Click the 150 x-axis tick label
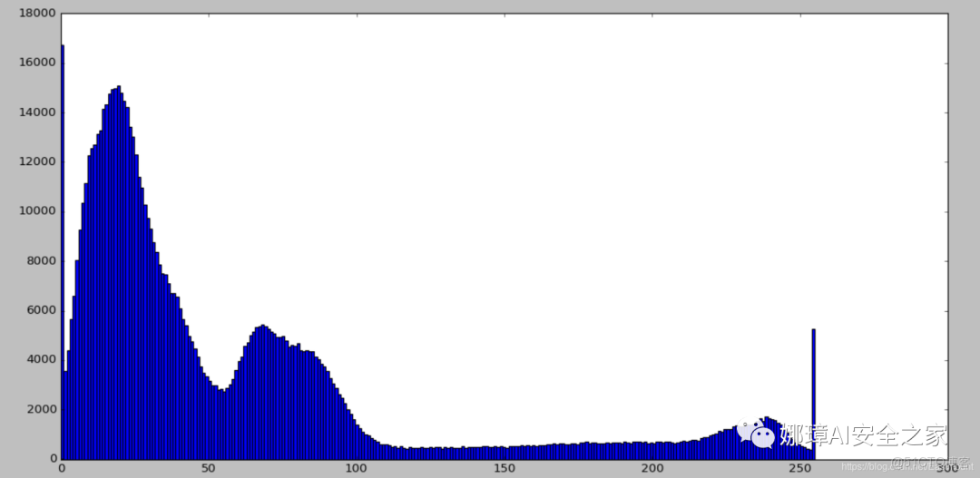 point(505,468)
